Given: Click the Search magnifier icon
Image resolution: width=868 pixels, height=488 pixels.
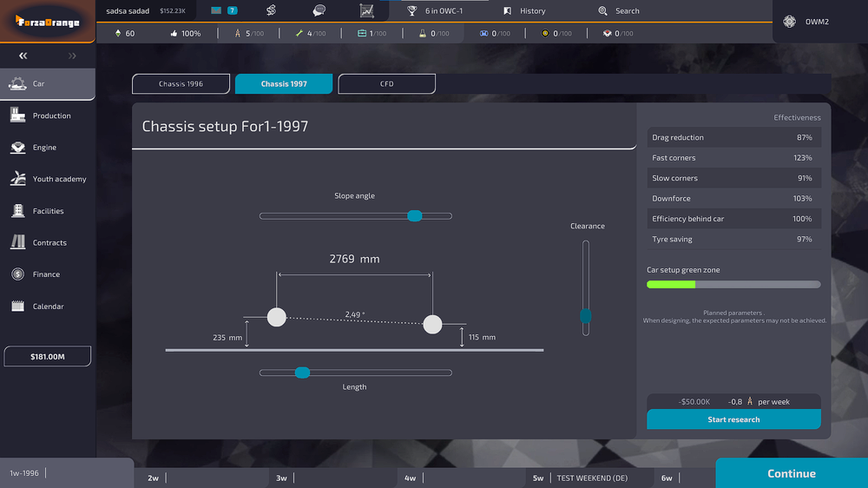Looking at the screenshot, I should click(x=603, y=10).
